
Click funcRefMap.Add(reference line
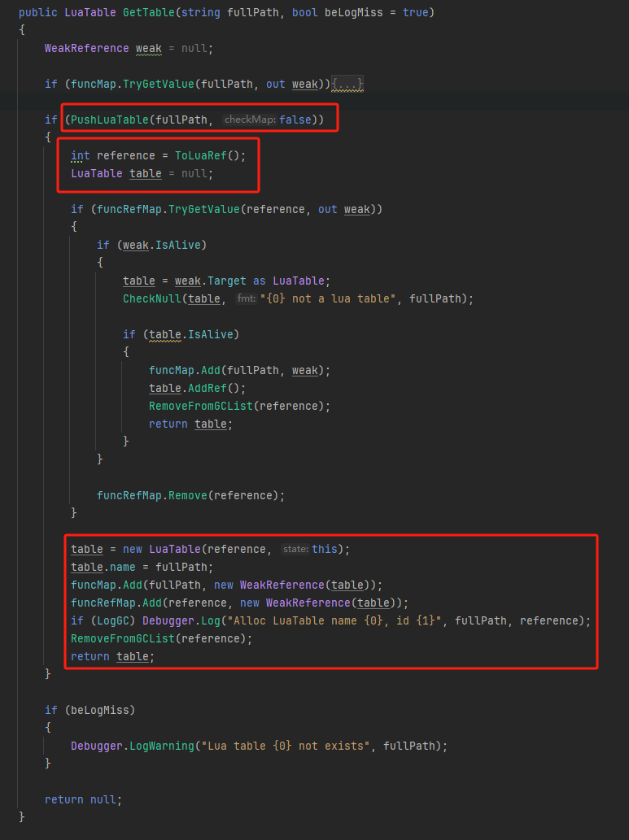(x=239, y=603)
